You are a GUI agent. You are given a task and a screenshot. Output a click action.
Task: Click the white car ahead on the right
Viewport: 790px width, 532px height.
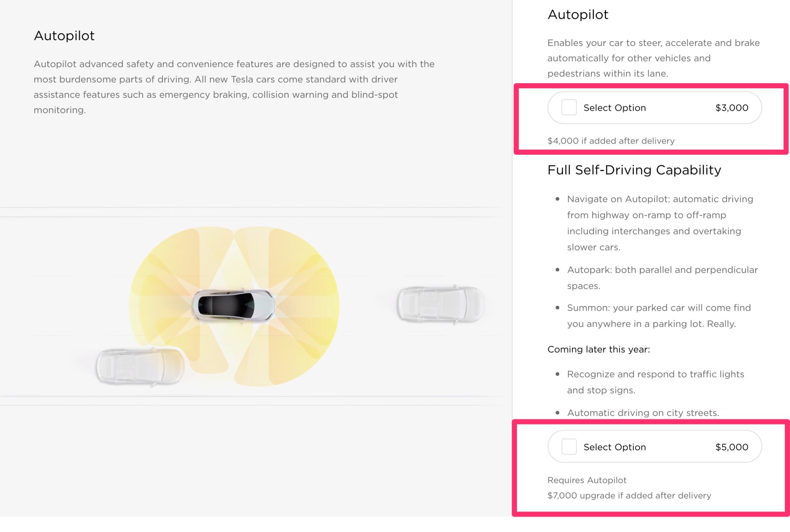pyautogui.click(x=441, y=304)
